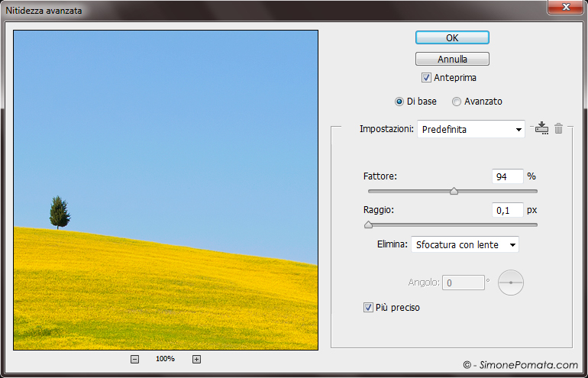Click the angle dial control

511,283
